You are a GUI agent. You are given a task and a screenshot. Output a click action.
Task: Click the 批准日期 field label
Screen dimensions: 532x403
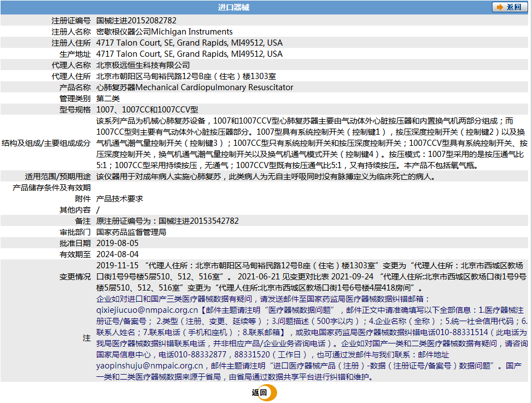click(x=75, y=243)
